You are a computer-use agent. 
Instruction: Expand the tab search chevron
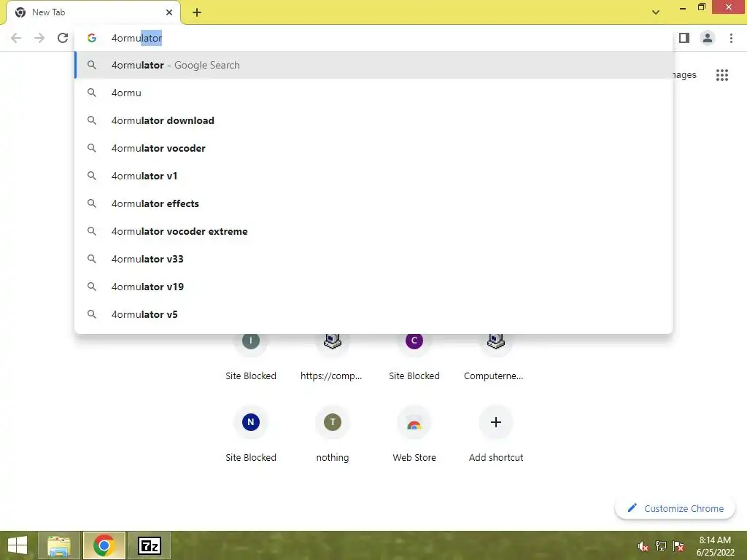click(656, 12)
